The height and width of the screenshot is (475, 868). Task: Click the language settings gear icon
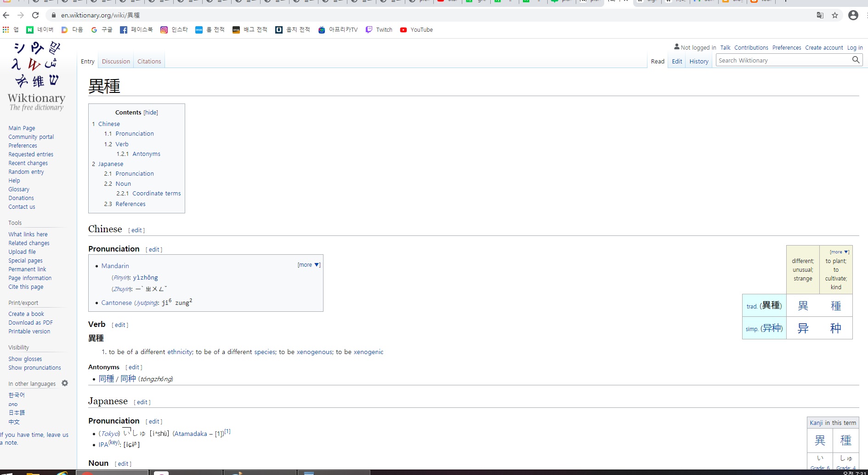(x=65, y=383)
